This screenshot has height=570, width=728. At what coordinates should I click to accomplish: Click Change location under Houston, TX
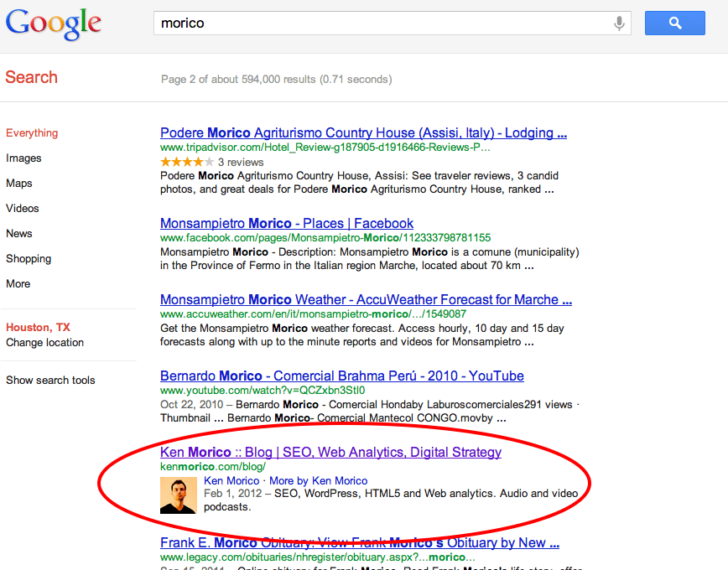coord(44,343)
